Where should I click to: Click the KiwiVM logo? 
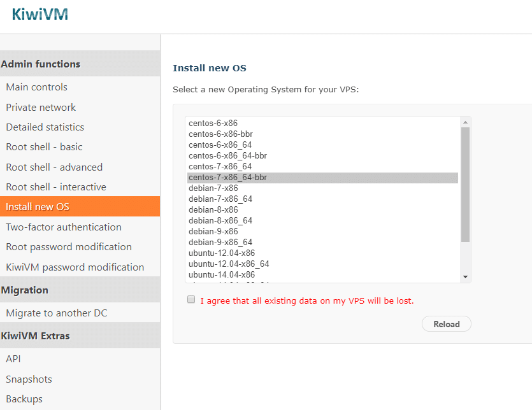(40, 13)
